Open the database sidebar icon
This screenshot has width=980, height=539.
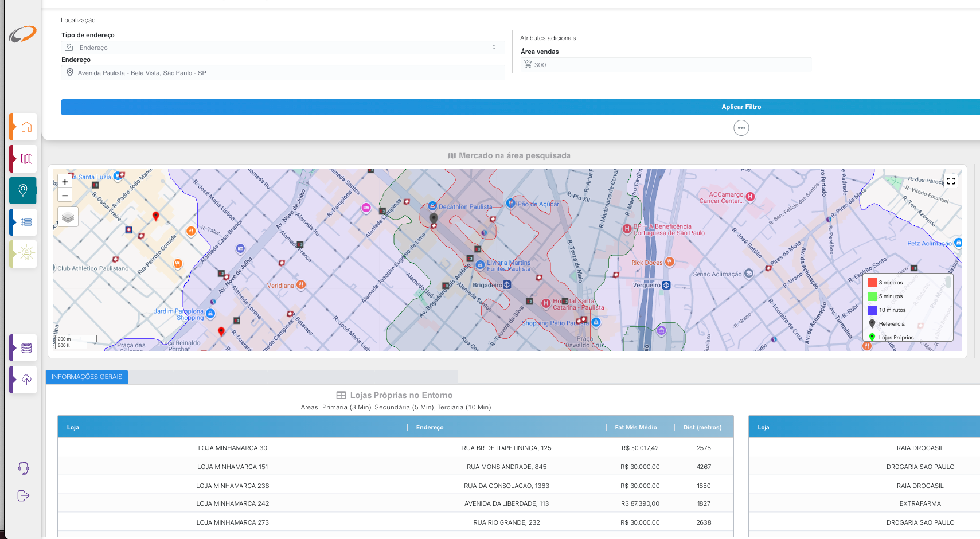26,348
